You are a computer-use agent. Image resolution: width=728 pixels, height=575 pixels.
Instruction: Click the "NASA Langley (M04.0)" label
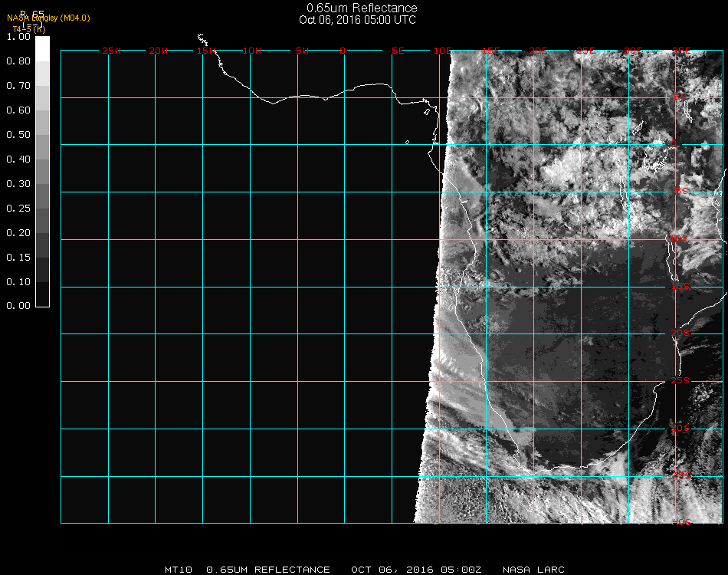48,18
